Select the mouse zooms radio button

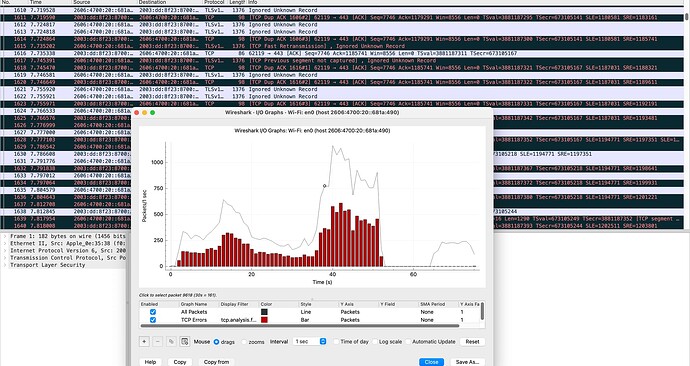(x=244, y=342)
